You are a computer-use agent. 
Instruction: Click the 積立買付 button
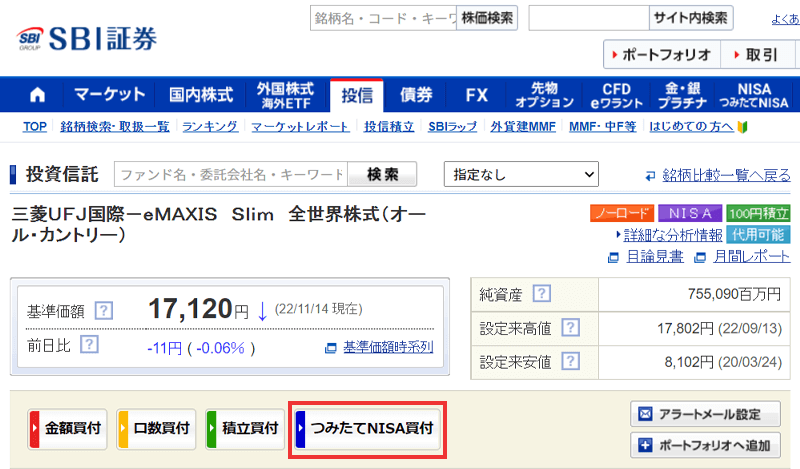click(x=245, y=429)
